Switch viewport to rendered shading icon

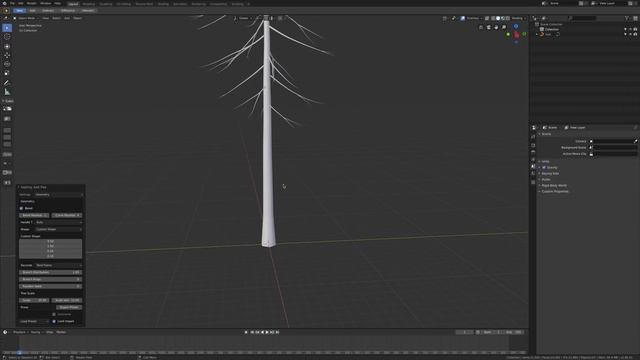(508, 18)
